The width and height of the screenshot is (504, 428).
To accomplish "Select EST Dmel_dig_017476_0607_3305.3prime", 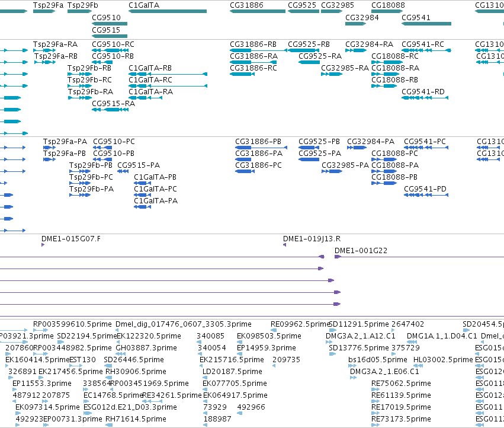I will click(x=117, y=330).
